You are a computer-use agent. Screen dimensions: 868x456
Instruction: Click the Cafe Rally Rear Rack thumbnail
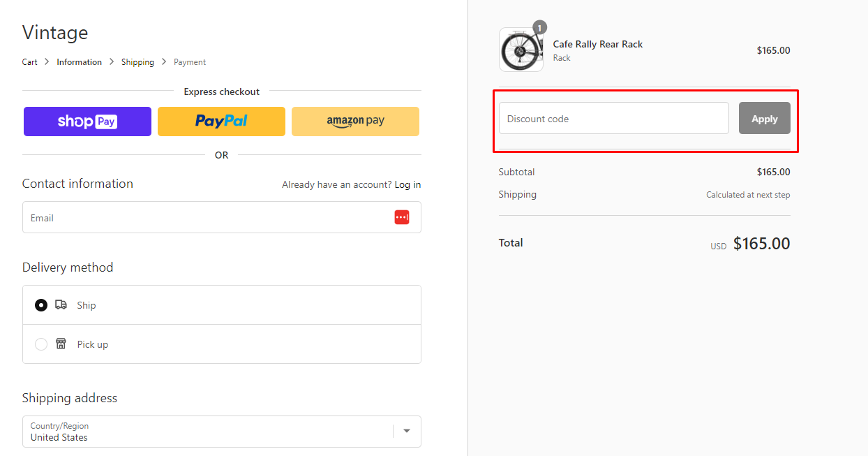click(x=521, y=50)
